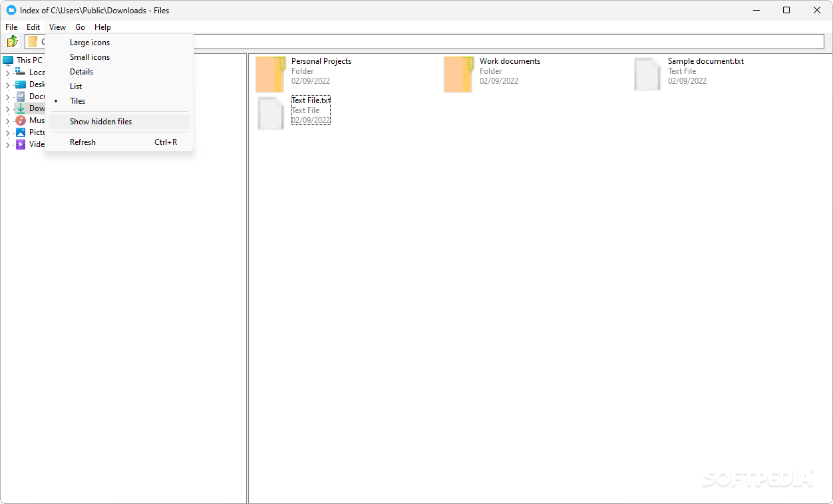Select the This PC monitor icon
The height and width of the screenshot is (504, 833).
click(x=8, y=60)
